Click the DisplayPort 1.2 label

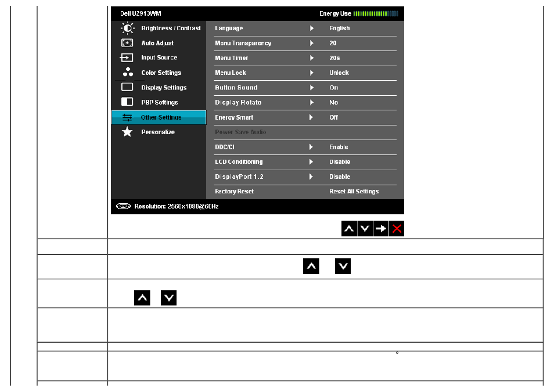pos(239,177)
